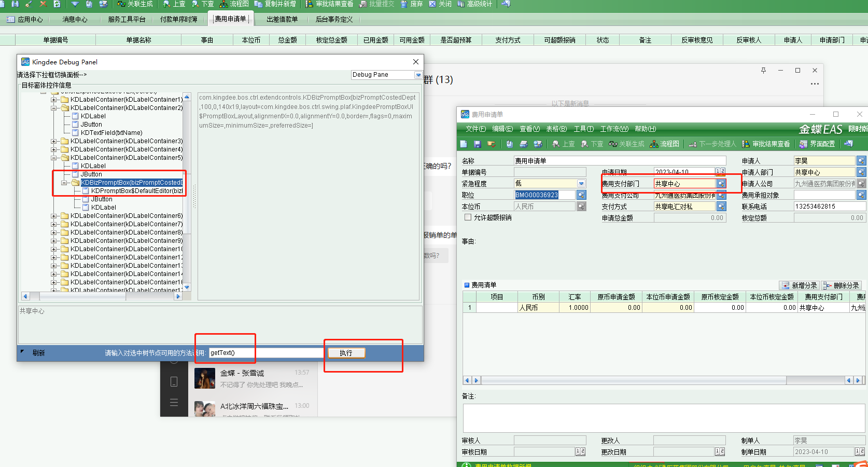
Task: Open the 文件(F) menu in 费用申请单
Action: click(x=475, y=129)
